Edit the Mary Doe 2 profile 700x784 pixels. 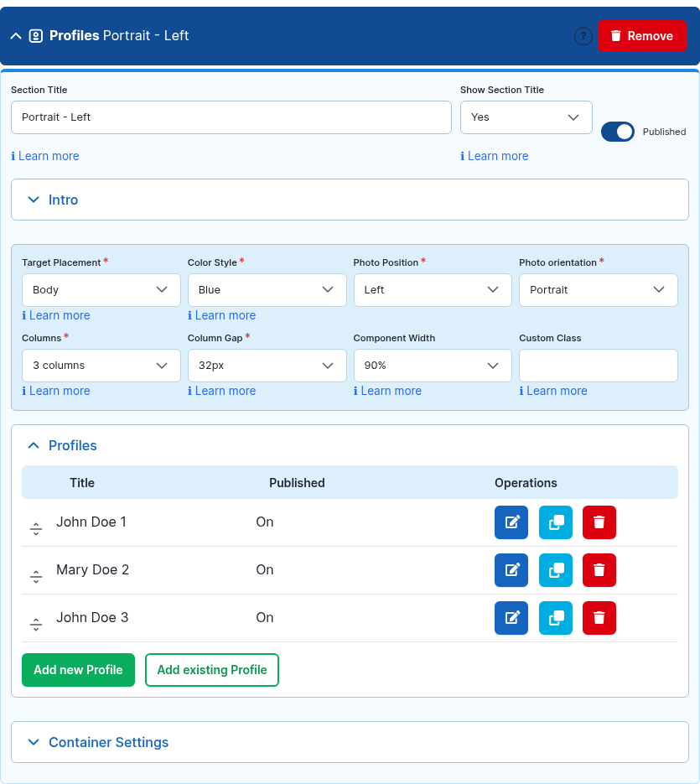click(x=511, y=570)
